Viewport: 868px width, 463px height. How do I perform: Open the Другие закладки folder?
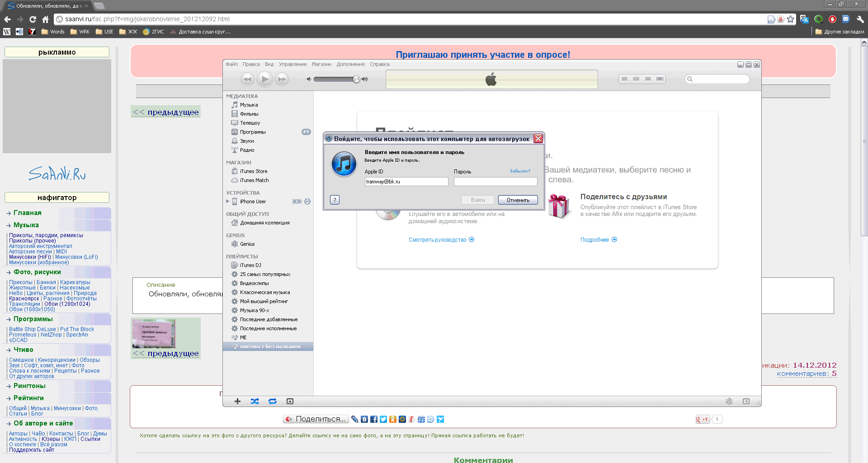tap(840, 32)
